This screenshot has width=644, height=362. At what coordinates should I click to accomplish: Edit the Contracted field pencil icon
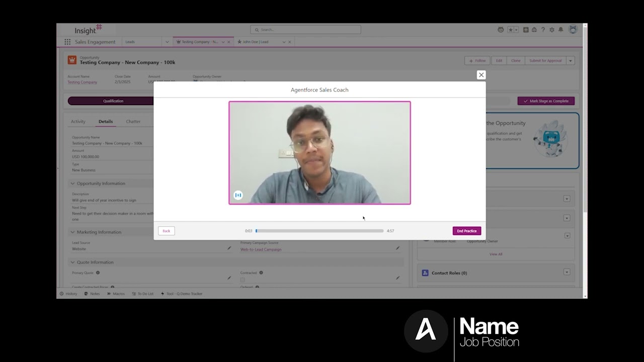[397, 278]
